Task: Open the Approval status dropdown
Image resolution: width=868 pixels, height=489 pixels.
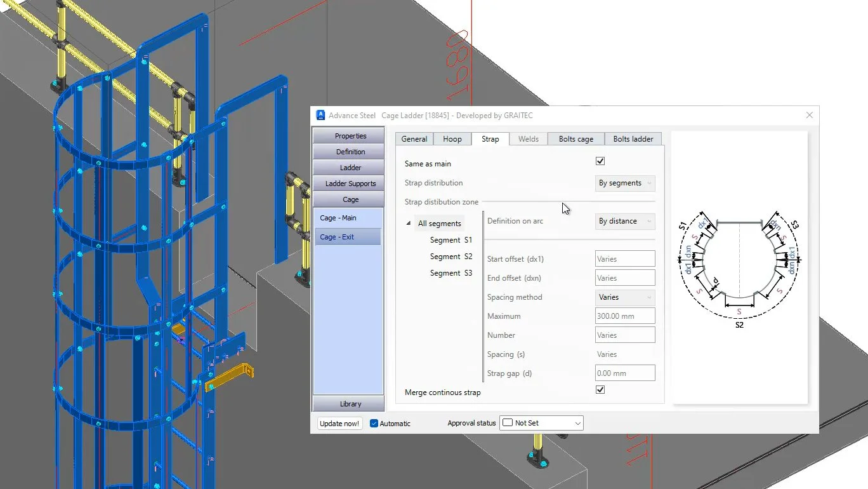Action: [541, 423]
